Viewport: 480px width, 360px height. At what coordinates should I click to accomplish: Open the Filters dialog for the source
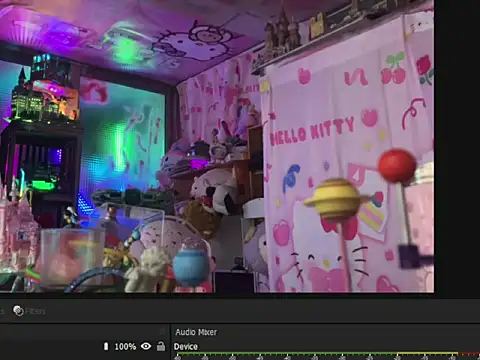29,311
